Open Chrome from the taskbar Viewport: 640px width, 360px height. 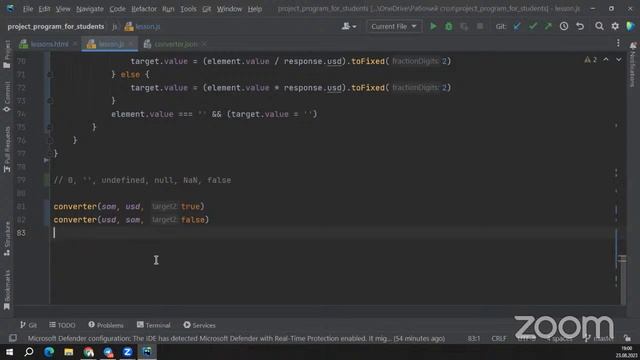(89, 352)
